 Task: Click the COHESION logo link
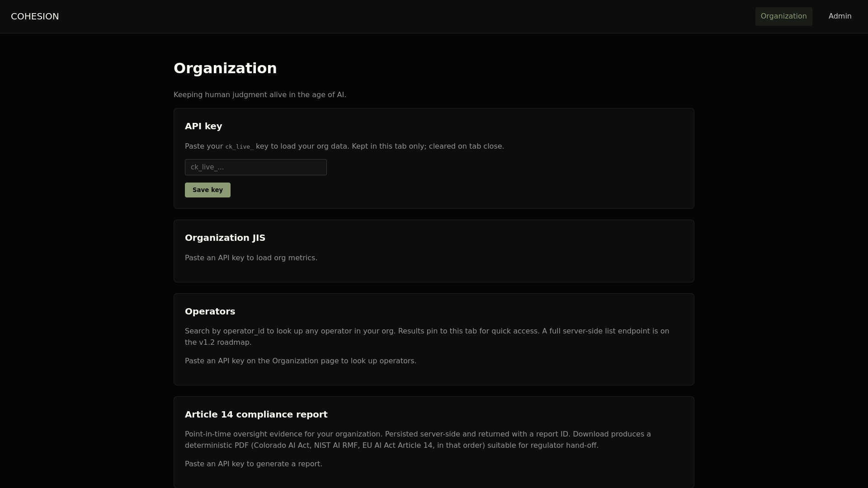pos(35,16)
